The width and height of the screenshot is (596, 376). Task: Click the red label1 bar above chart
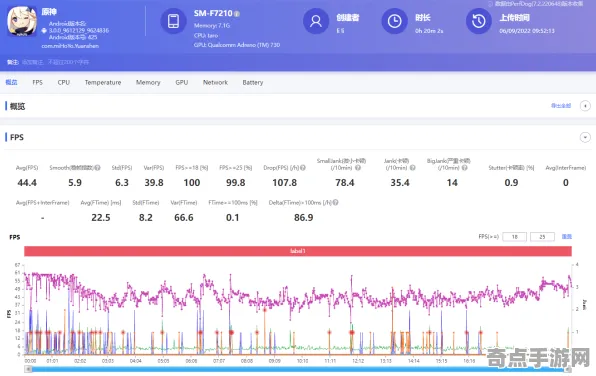click(x=298, y=251)
